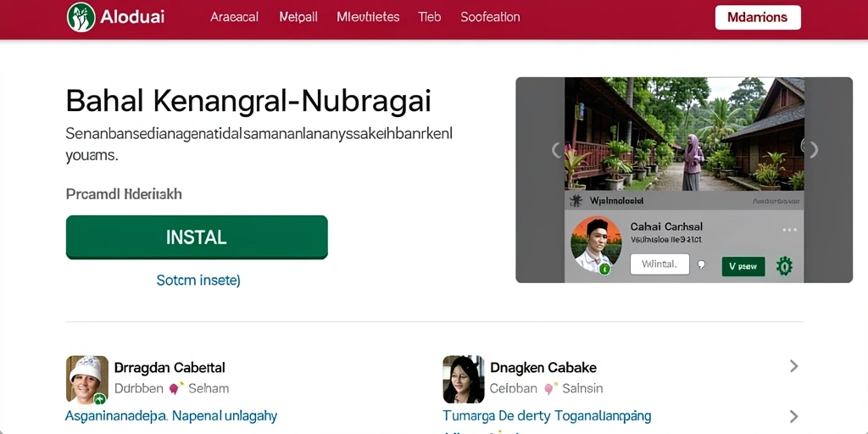Click the Prcamdl hderitakh label
The image size is (868, 434).
[x=124, y=194]
